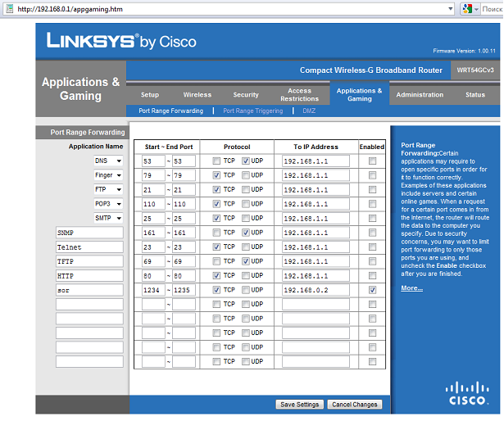Click the IP address field 192.168.0.2
Viewport: 504px width, 421px height.
coord(316,290)
